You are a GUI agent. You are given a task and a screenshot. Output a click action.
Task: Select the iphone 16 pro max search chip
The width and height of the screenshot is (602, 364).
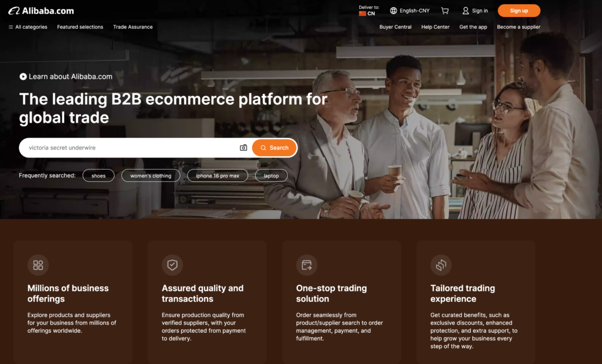click(x=217, y=176)
